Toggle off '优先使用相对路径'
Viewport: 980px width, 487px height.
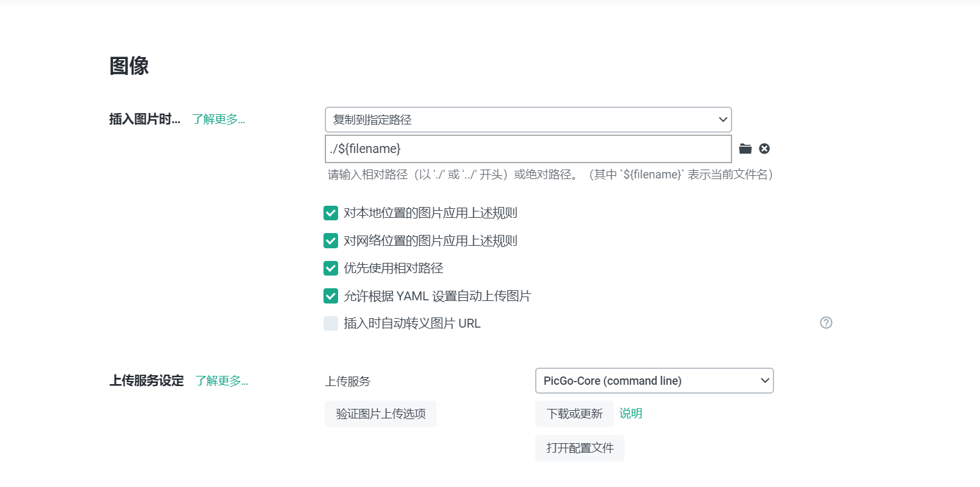pyautogui.click(x=330, y=268)
